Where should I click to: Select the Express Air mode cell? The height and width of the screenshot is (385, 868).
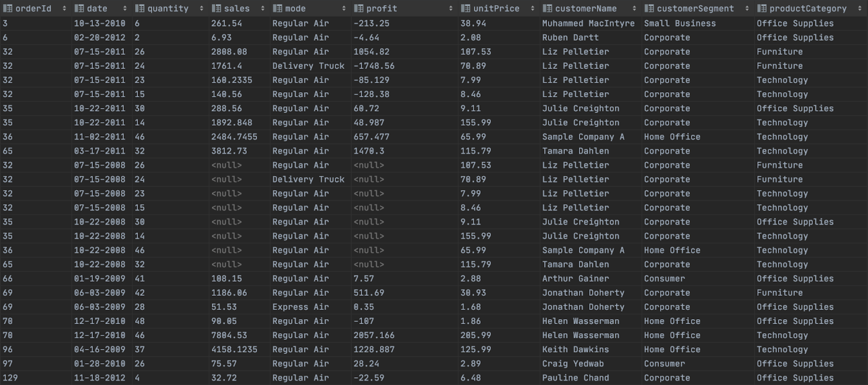300,307
